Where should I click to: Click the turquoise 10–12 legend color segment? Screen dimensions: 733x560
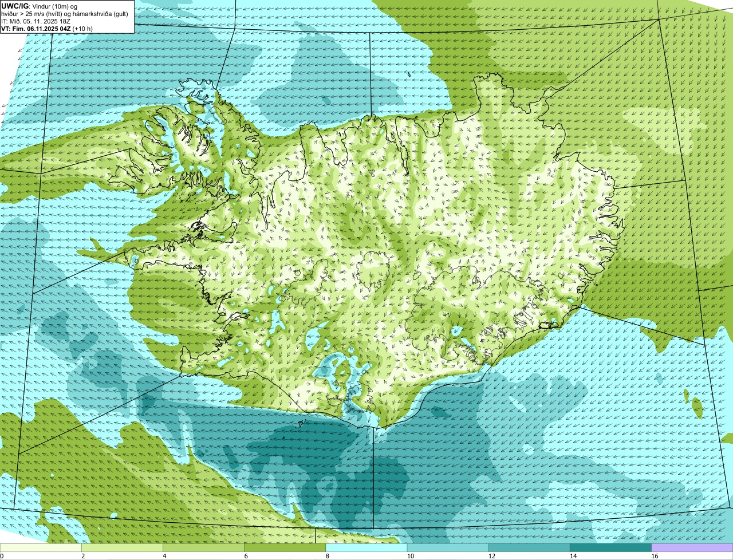448,548
